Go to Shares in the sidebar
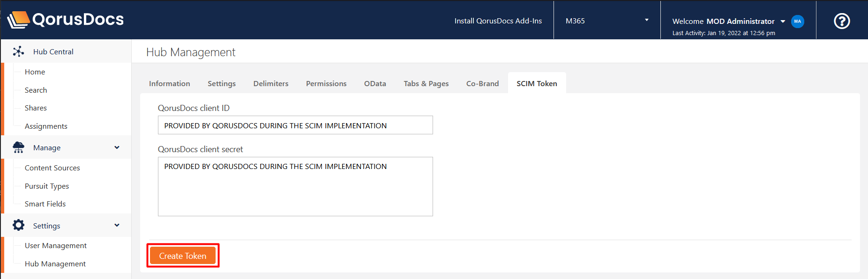868x279 pixels. tap(36, 108)
